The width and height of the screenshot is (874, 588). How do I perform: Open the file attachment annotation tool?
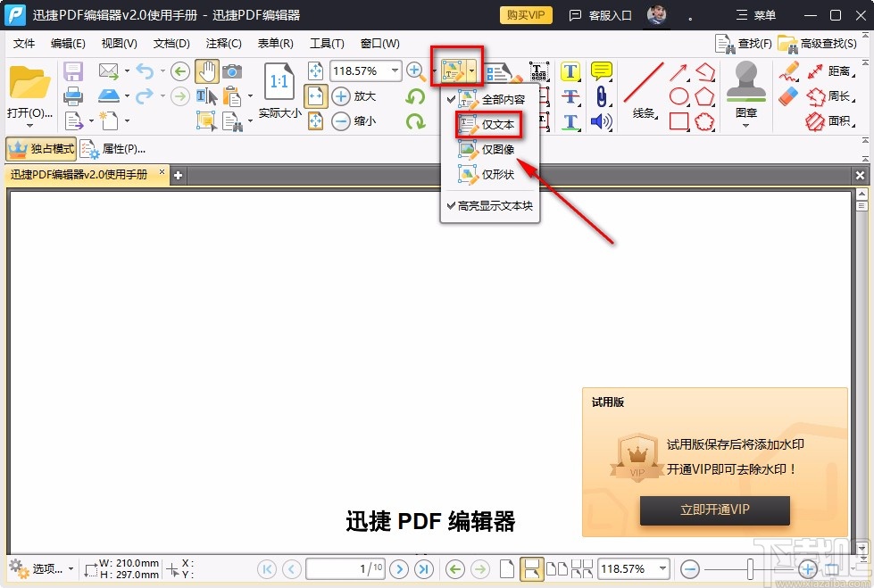[602, 96]
